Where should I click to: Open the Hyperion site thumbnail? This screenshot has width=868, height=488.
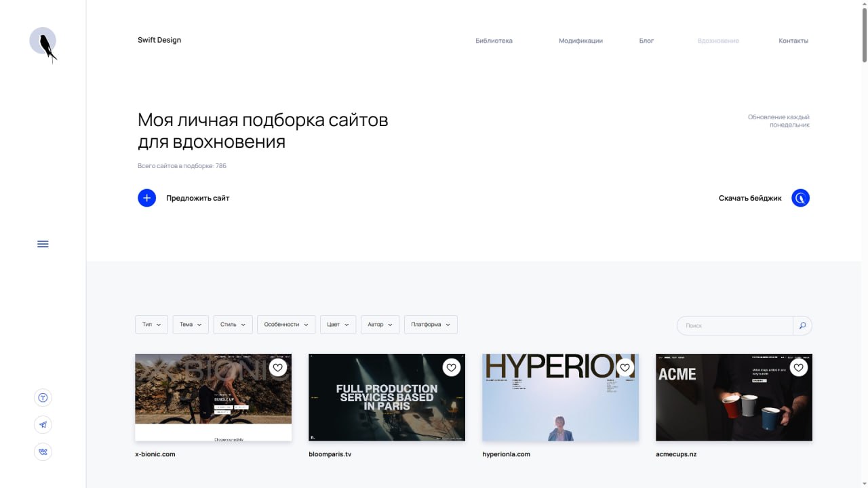[560, 397]
